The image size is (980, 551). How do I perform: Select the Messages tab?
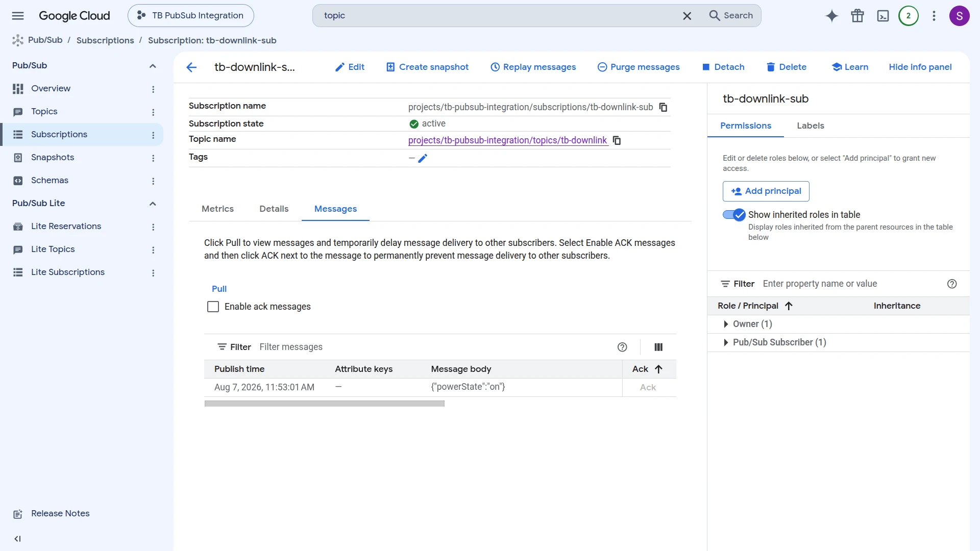pyautogui.click(x=335, y=209)
